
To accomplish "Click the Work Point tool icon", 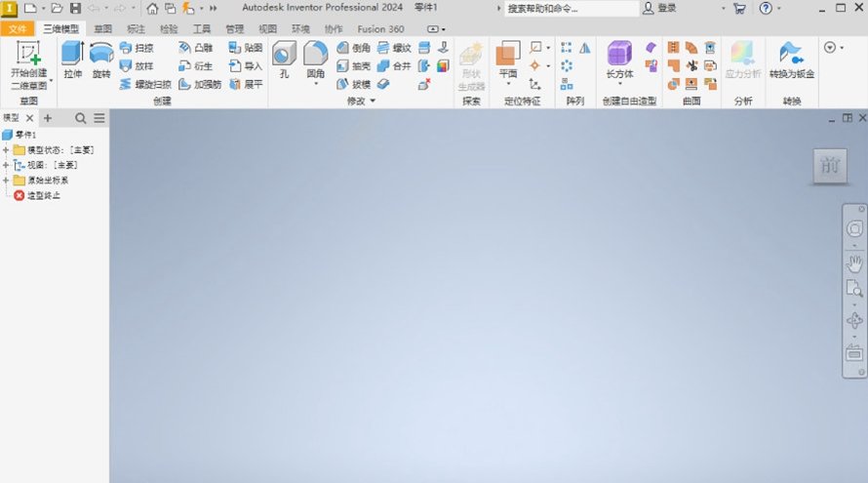I will pos(534,66).
